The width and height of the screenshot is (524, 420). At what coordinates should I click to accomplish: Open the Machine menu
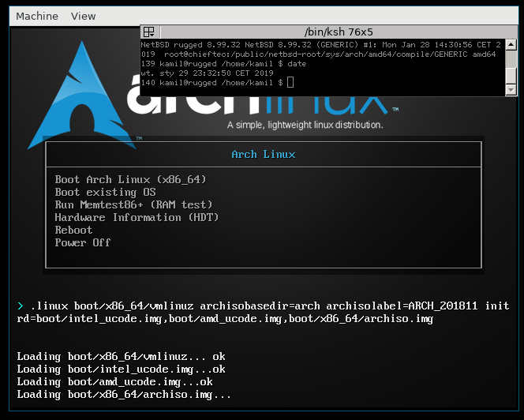point(37,16)
